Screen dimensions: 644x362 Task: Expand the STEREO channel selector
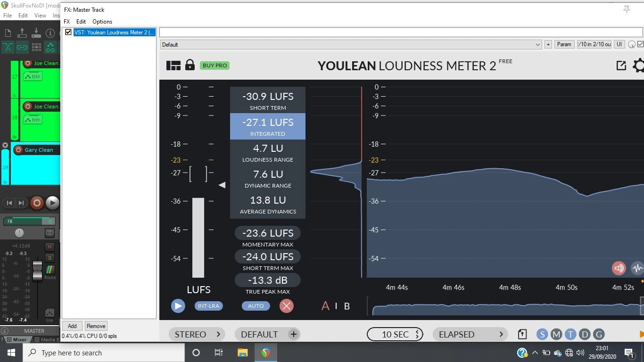point(198,334)
